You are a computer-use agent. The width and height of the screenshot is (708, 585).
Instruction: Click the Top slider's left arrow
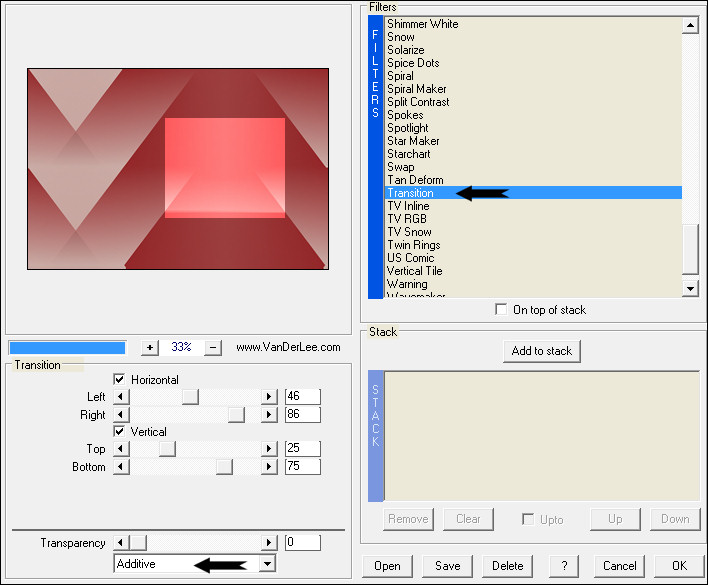coord(121,449)
